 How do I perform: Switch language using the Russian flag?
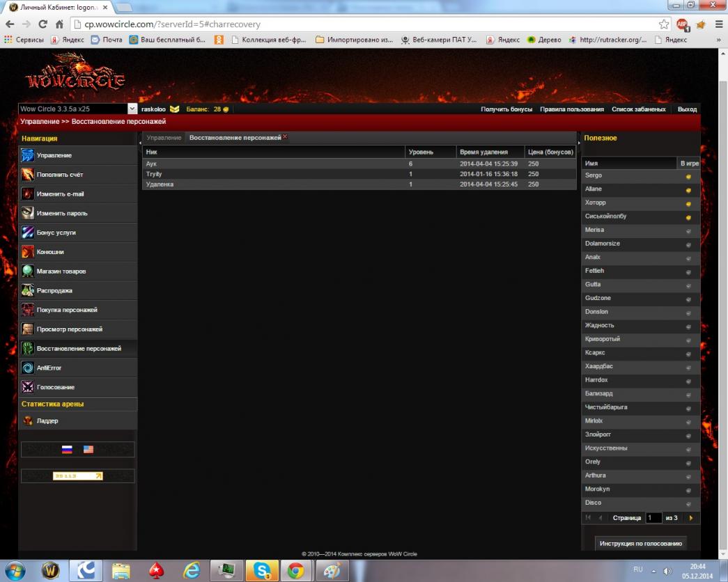click(67, 450)
